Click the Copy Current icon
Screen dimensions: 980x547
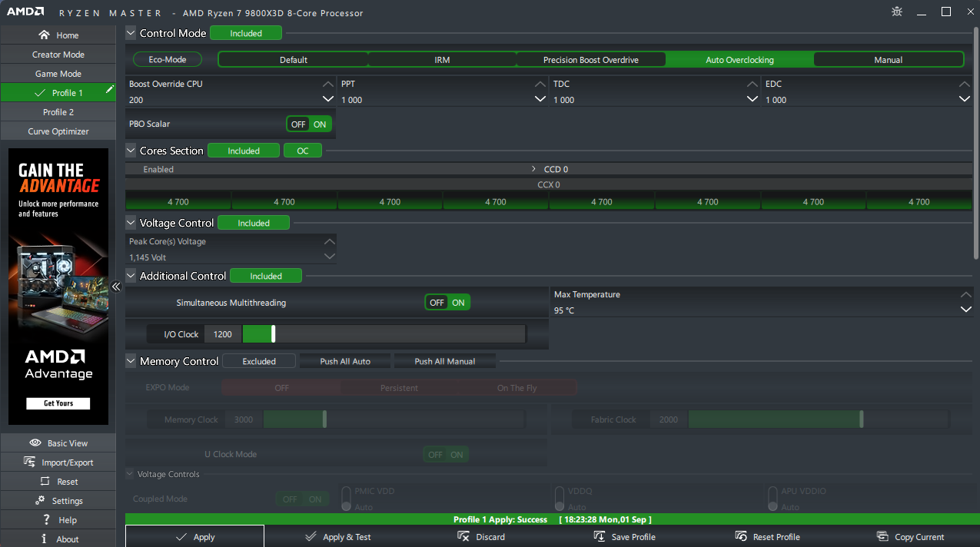882,537
